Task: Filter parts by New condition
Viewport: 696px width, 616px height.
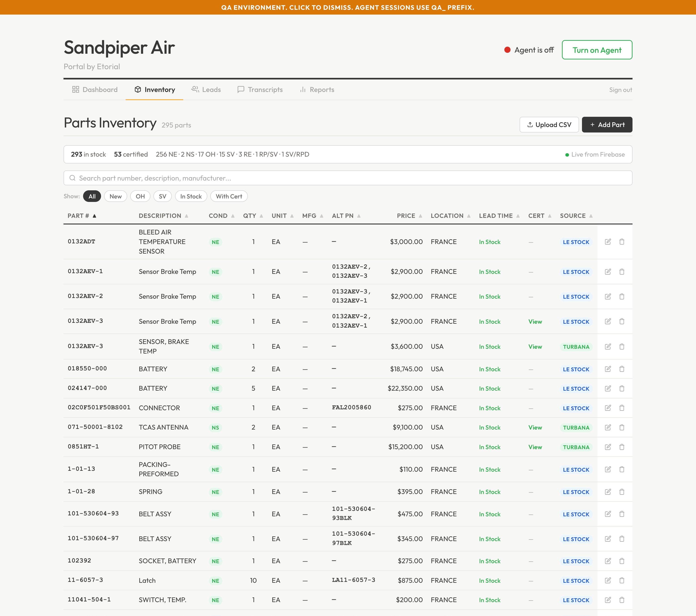Action: point(115,196)
